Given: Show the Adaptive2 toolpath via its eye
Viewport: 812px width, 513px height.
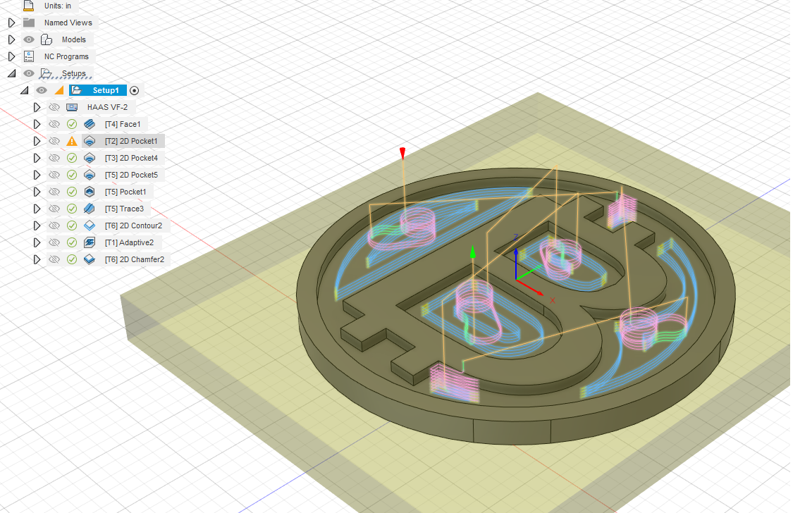Looking at the screenshot, I should pyautogui.click(x=54, y=242).
